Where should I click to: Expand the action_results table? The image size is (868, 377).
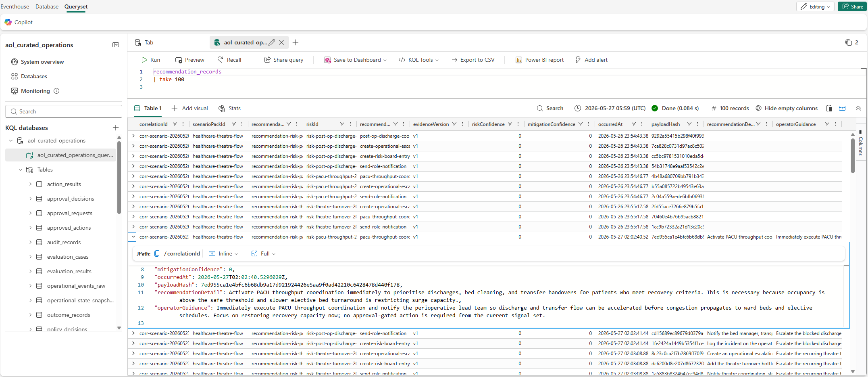[x=30, y=184]
